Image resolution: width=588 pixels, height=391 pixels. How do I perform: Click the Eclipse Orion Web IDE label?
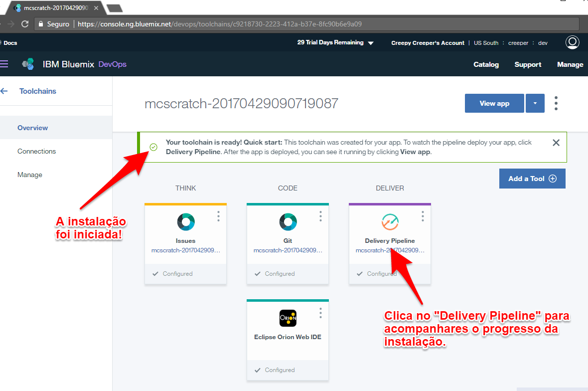pos(288,337)
